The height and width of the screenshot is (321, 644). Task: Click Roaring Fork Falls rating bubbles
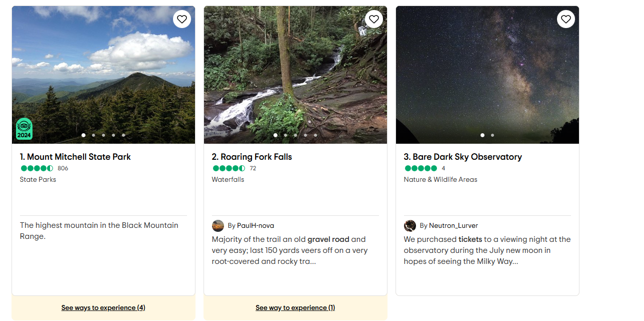228,168
